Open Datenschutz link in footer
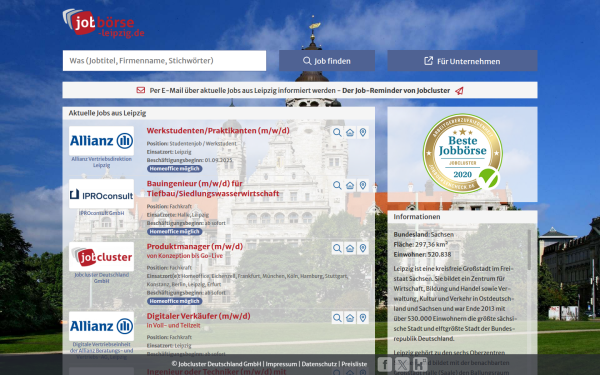 [x=319, y=364]
